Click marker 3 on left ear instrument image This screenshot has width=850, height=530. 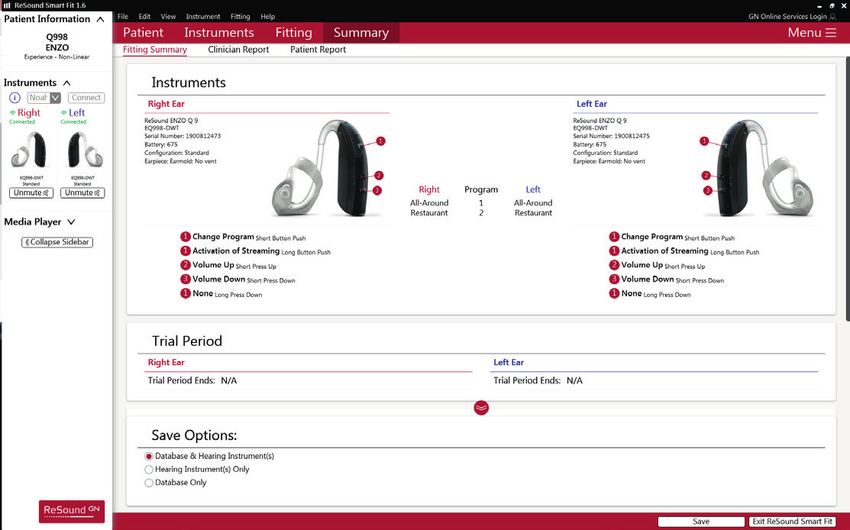[707, 190]
